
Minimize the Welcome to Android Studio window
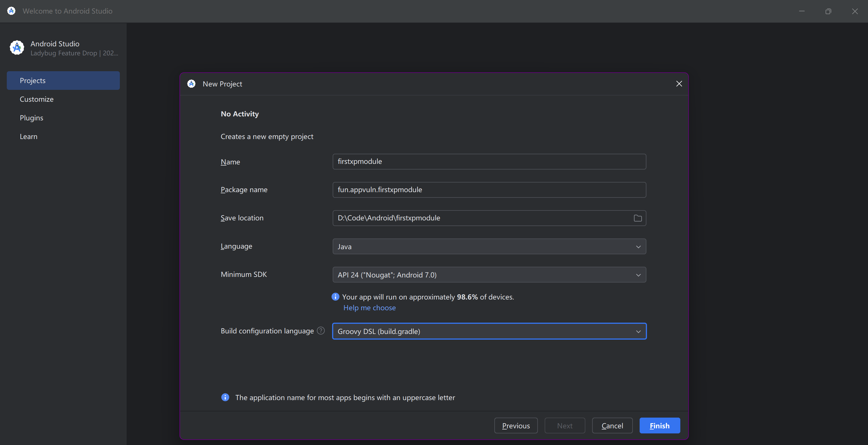click(802, 11)
